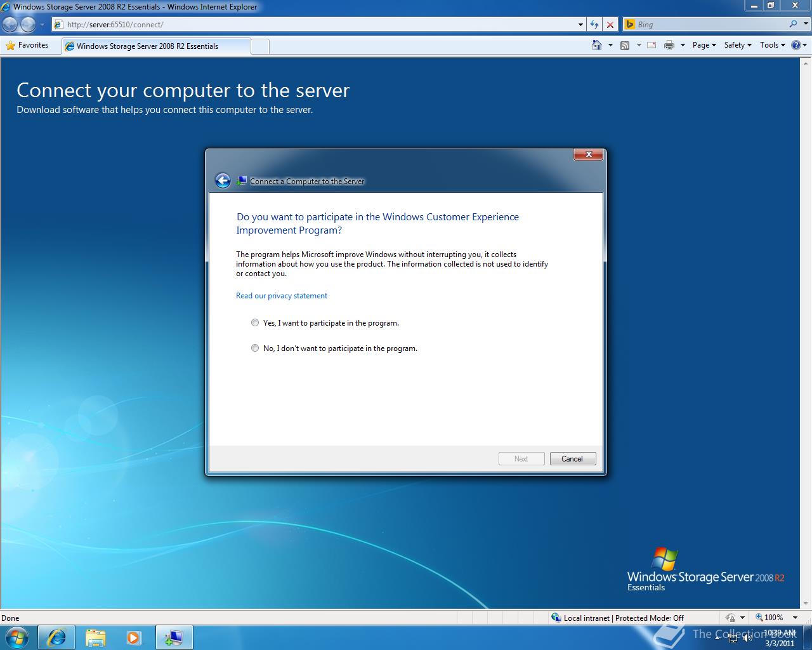The image size is (812, 650).
Task: Click the IE Back navigation arrow
Action: pyautogui.click(x=10, y=25)
